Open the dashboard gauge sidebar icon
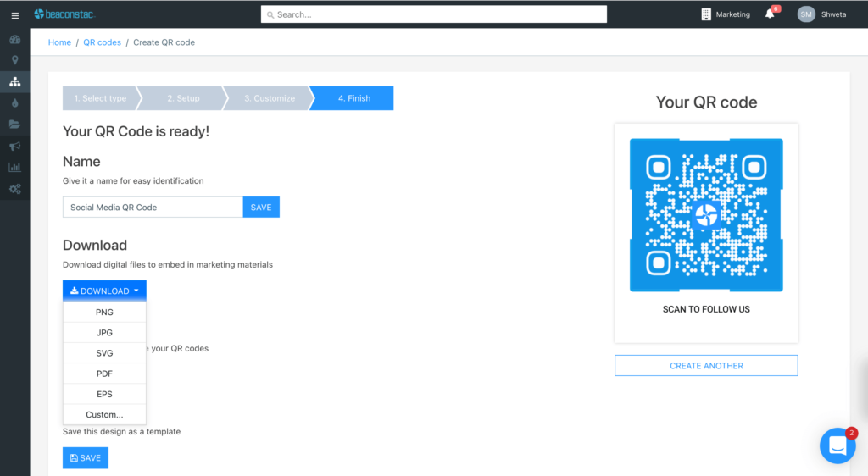The image size is (868, 476). 15,39
